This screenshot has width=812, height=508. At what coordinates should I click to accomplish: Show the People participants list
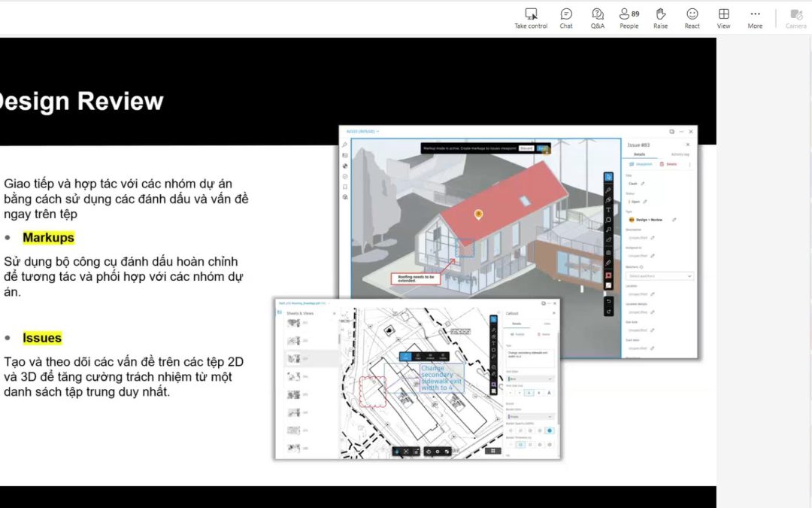(x=629, y=18)
